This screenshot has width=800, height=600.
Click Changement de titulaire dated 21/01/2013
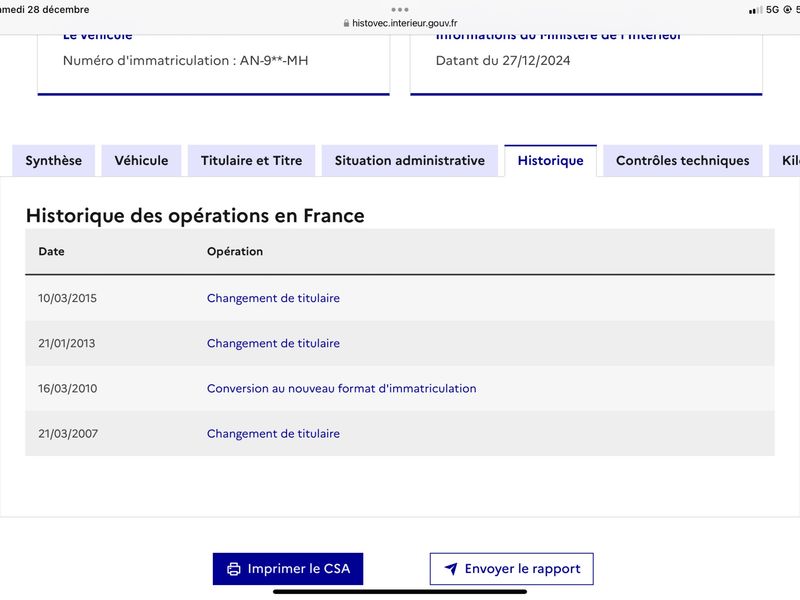[273, 343]
